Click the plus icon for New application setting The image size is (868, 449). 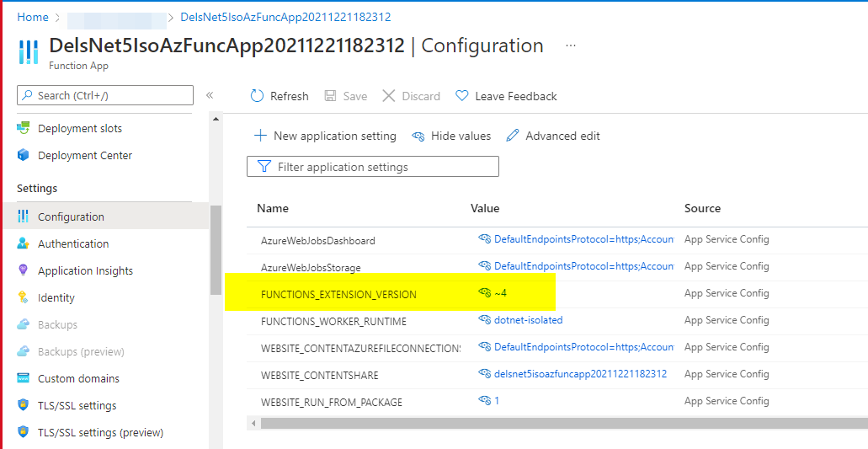[x=260, y=136]
